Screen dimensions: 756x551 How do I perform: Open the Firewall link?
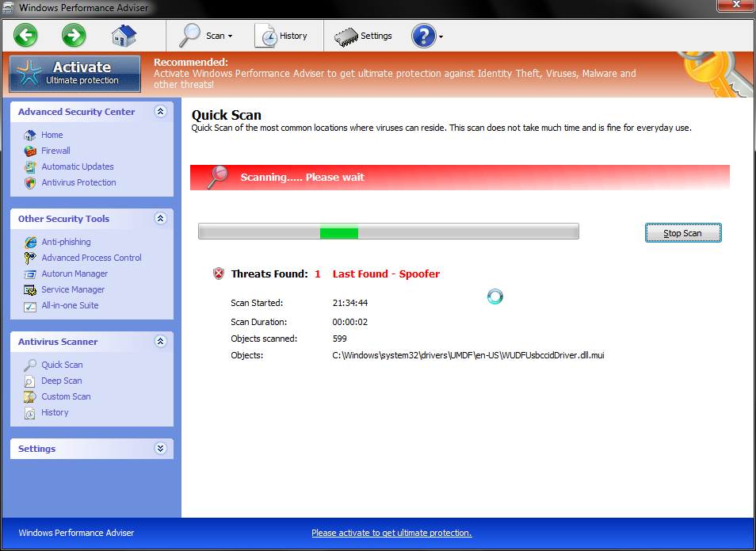point(56,151)
